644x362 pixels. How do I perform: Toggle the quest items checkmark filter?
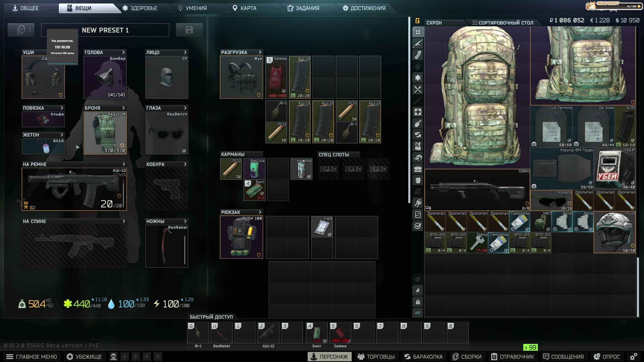[x=418, y=226]
